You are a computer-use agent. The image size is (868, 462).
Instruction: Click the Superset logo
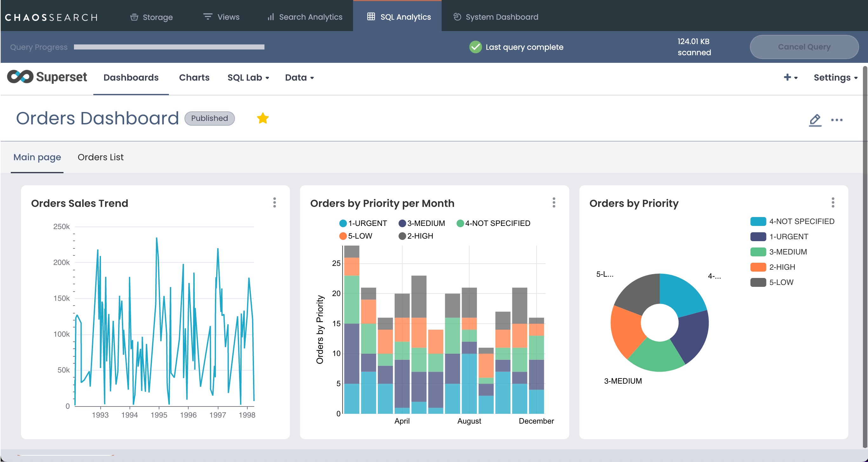point(47,77)
